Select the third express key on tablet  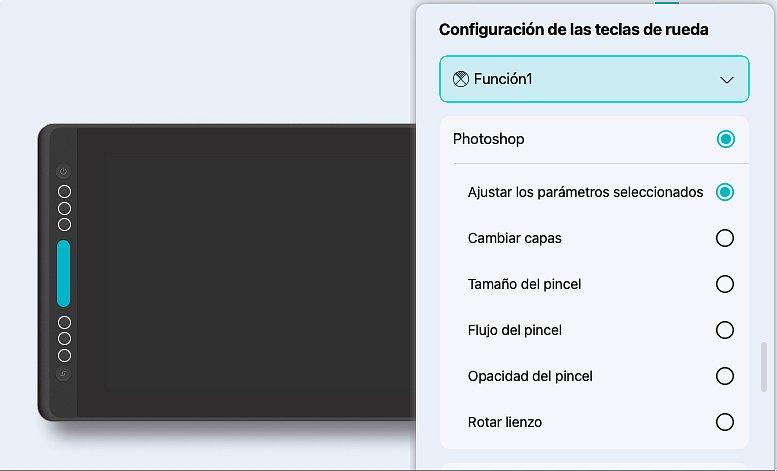(64, 225)
